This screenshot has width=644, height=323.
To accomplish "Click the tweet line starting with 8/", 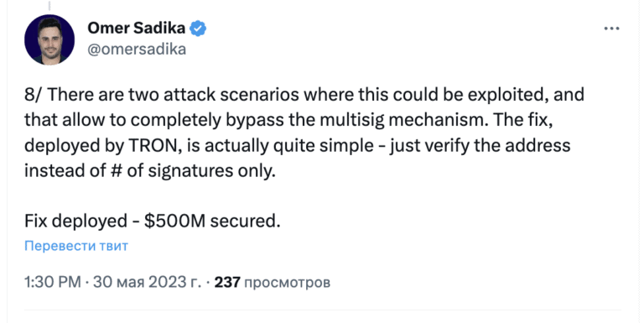I will (x=304, y=95).
